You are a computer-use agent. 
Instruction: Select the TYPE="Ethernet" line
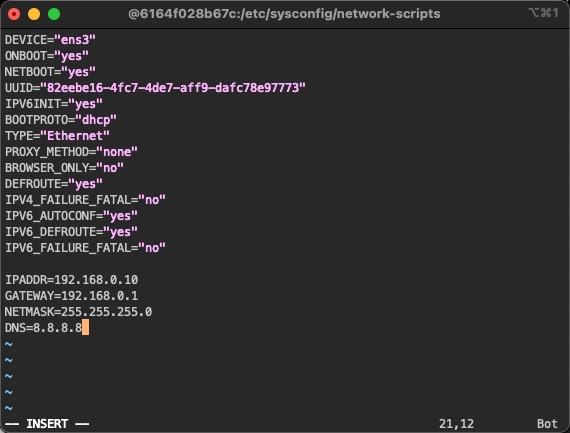coord(57,136)
